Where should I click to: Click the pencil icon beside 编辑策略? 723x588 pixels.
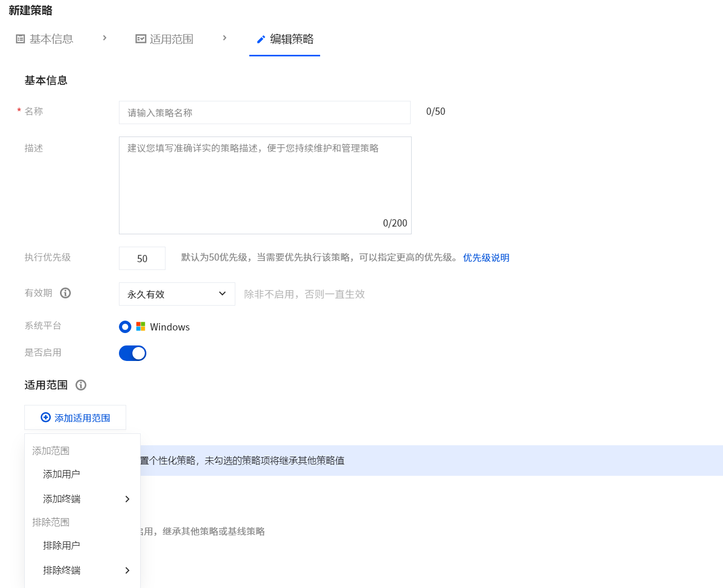[261, 39]
